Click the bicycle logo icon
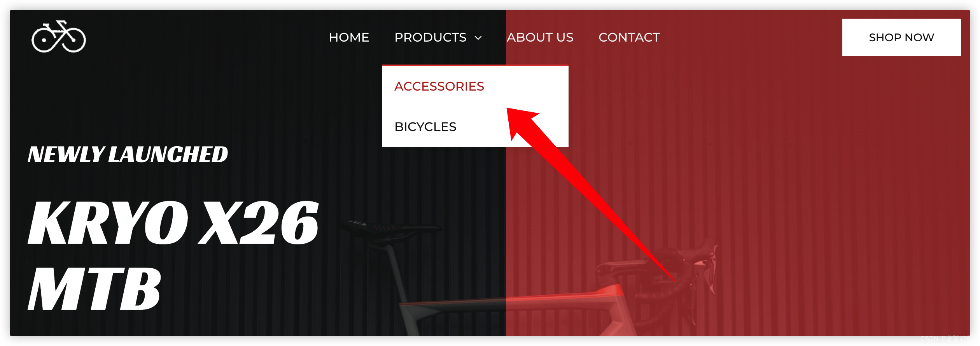Viewport: 980px width, 346px height. pyautogui.click(x=59, y=37)
